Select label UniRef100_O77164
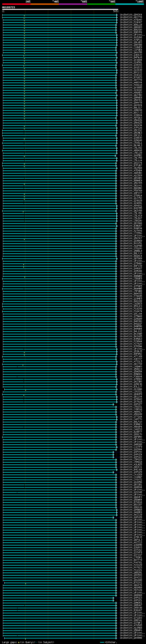This screenshot has height=644, width=146. coord(131,417)
